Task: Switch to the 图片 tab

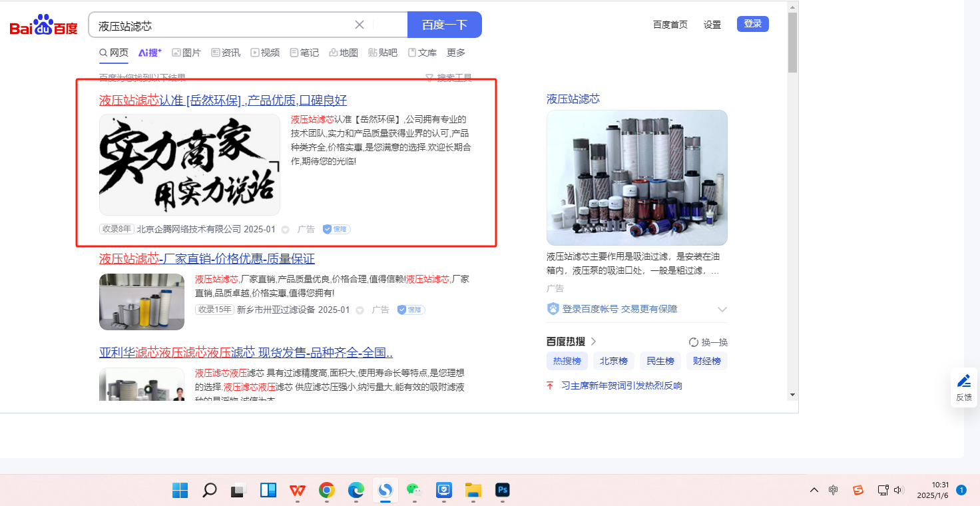Action: 186,53
